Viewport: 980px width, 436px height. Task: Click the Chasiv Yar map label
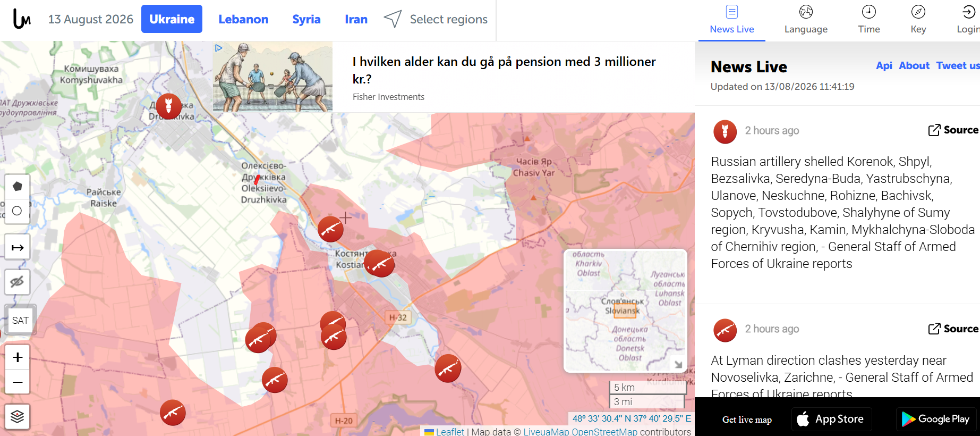click(534, 167)
